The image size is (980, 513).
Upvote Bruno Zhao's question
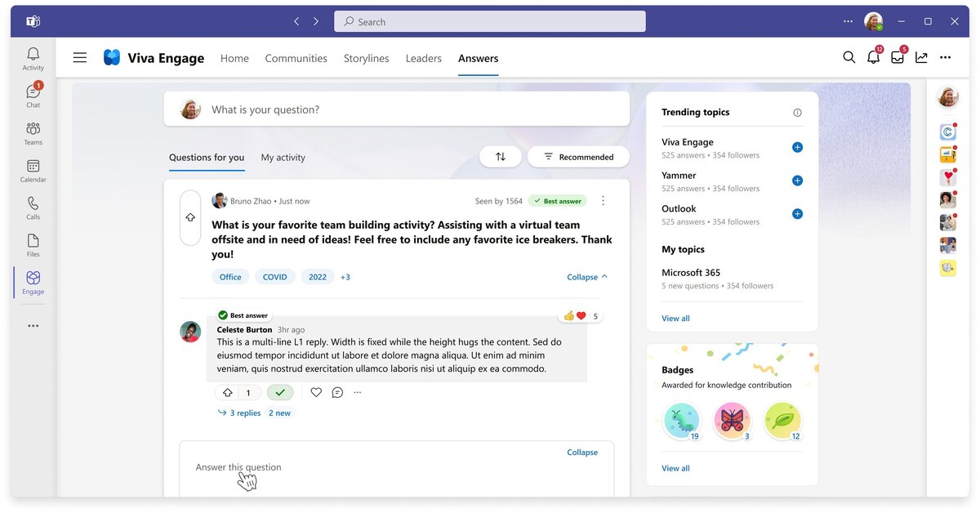click(x=190, y=217)
